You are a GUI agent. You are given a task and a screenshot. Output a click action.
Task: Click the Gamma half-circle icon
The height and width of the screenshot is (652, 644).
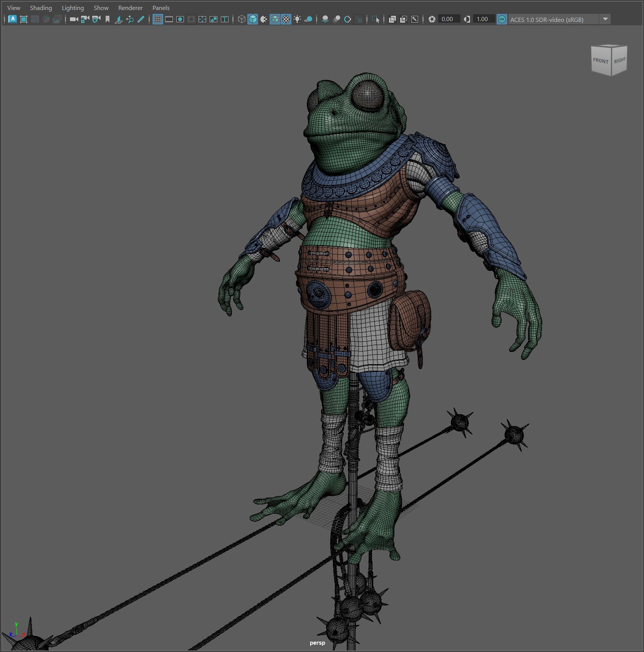(467, 19)
